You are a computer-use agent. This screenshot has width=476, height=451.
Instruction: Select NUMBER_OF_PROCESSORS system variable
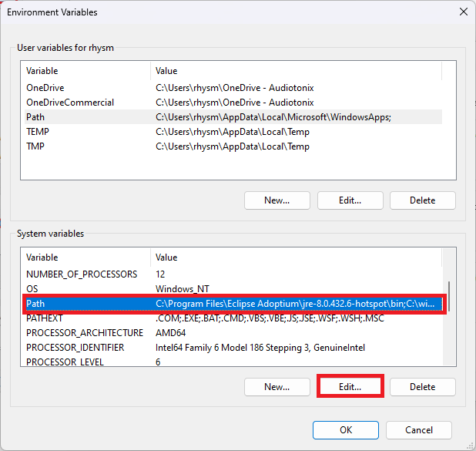(233, 274)
